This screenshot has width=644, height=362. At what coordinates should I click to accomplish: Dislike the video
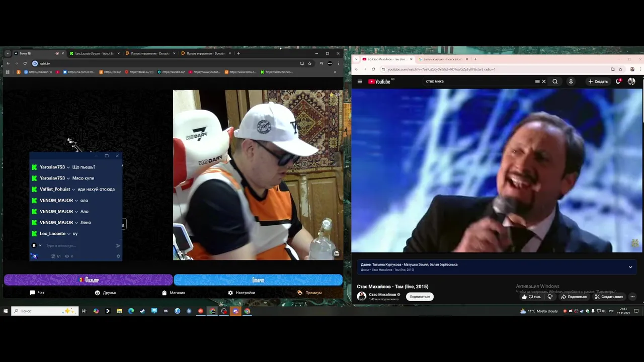tap(550, 297)
